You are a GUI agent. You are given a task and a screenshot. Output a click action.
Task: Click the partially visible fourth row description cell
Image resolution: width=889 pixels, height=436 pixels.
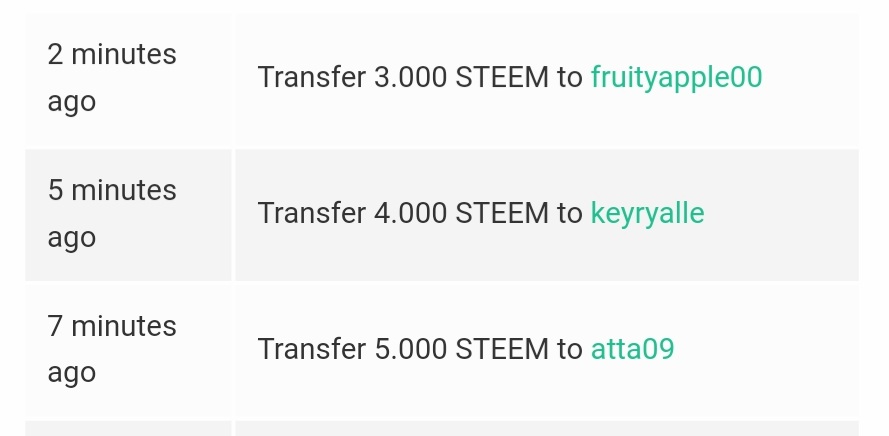point(546,429)
